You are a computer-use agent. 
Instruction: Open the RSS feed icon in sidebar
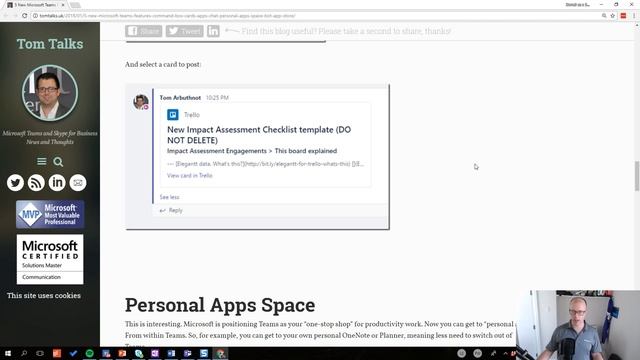[36, 182]
